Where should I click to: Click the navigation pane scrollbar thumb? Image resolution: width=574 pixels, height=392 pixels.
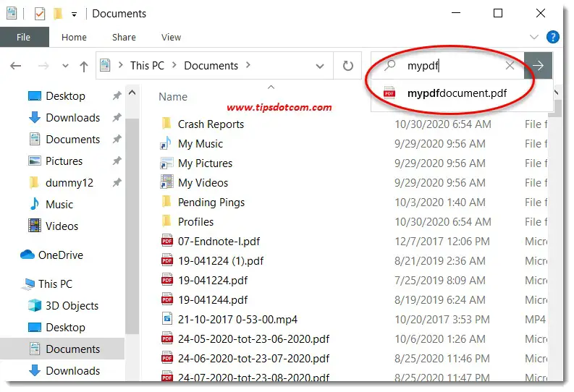132,226
